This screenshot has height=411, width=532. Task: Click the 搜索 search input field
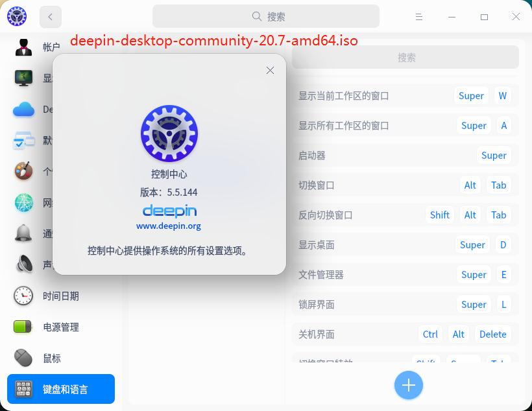tap(266, 16)
